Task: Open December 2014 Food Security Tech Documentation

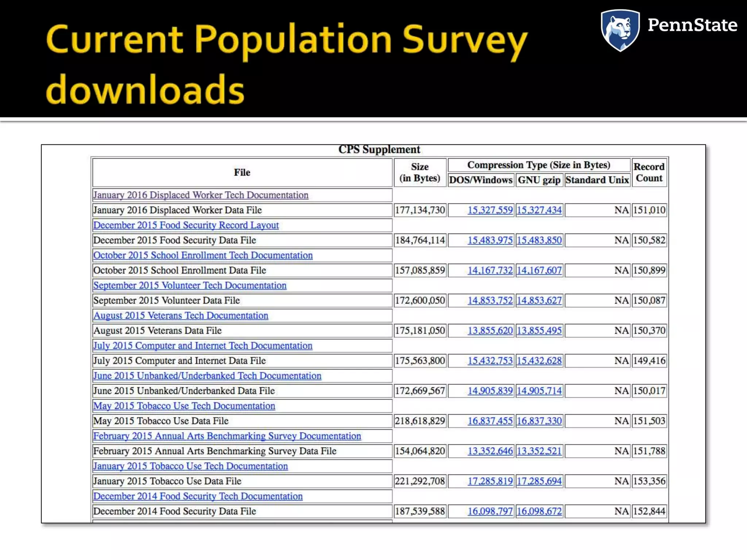Action: pos(198,496)
